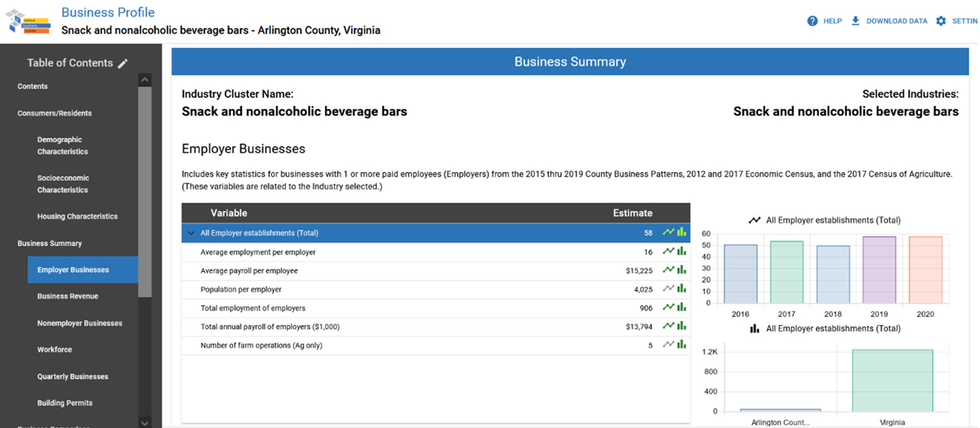Click the Business Summary blue header bar

(570, 62)
